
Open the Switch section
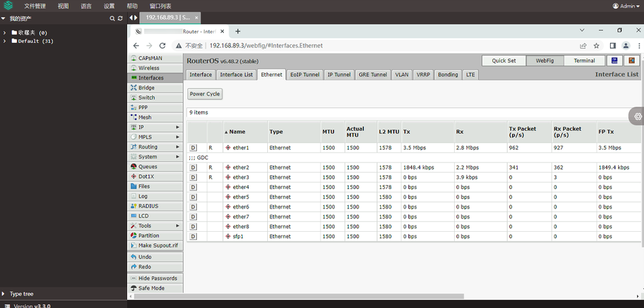pyautogui.click(x=155, y=98)
